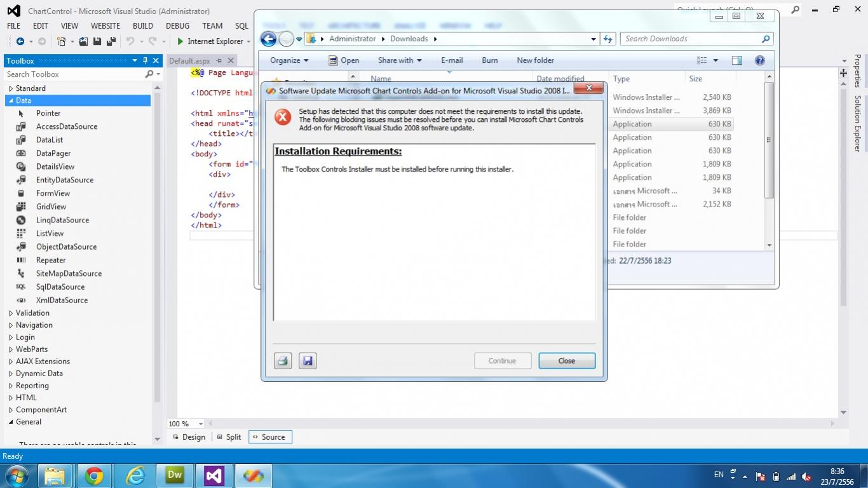The width and height of the screenshot is (868, 488).
Task: Expand the Dynamic Data toolbox group
Action: coord(11,374)
